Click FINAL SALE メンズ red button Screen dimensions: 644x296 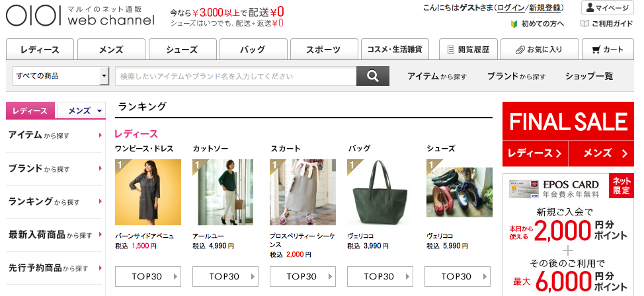pos(601,153)
